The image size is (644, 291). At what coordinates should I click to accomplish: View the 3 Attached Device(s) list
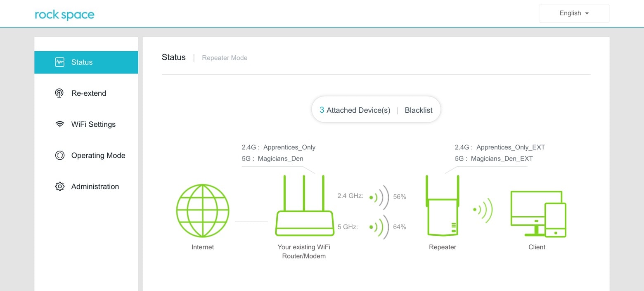tap(355, 110)
